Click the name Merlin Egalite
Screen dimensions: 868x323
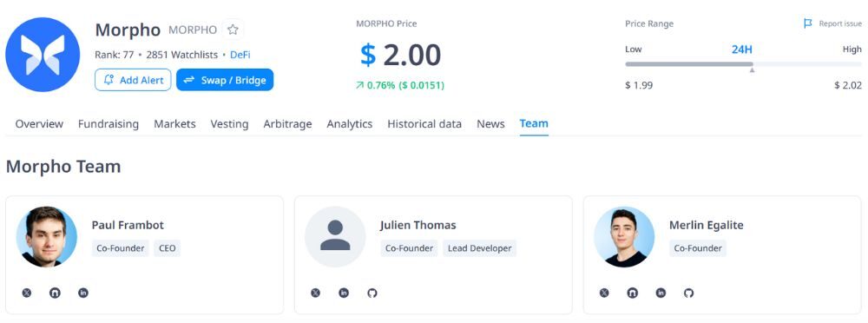click(707, 225)
